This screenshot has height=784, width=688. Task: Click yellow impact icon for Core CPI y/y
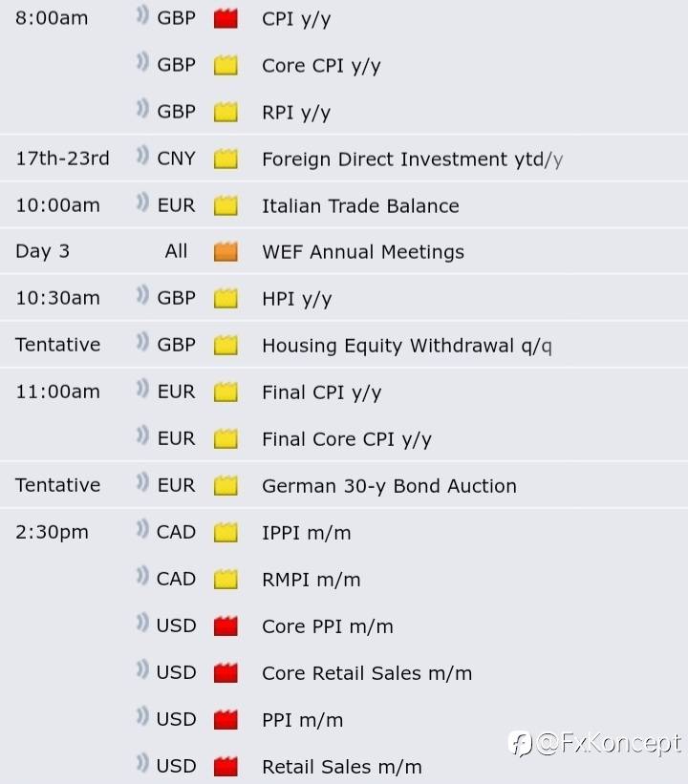(x=226, y=66)
